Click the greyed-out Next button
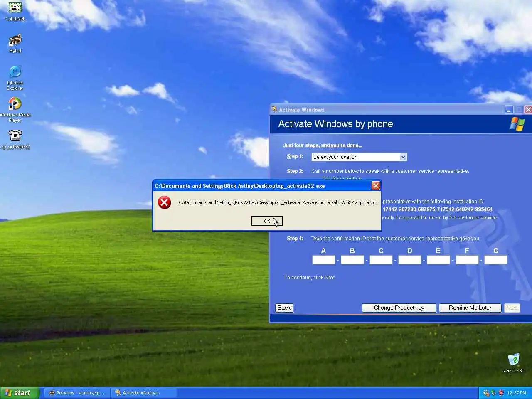 [512, 308]
